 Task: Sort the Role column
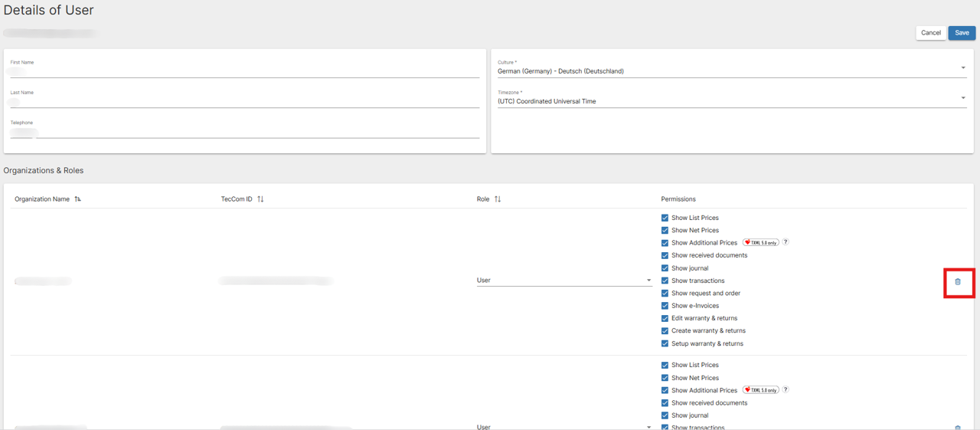tap(498, 199)
